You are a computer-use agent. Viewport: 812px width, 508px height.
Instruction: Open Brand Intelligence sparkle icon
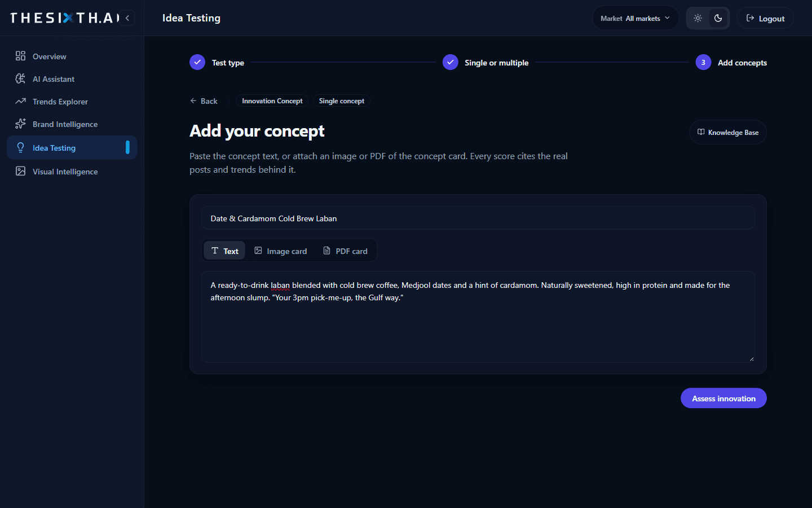tap(20, 124)
